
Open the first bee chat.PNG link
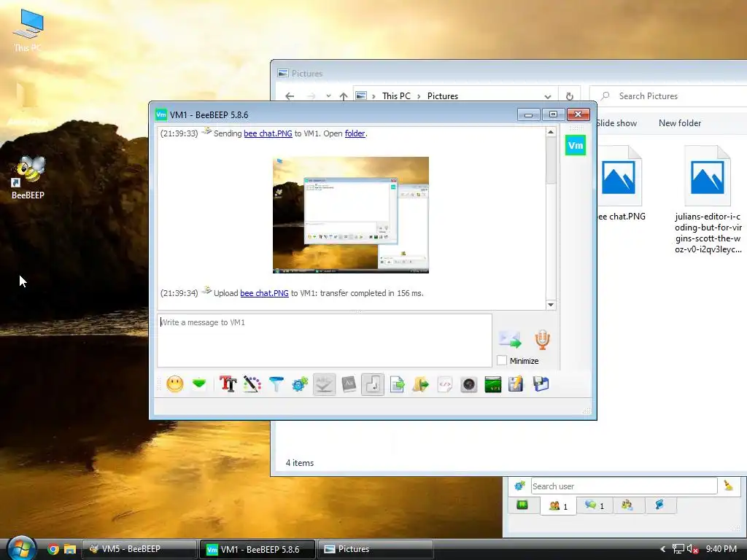coord(268,133)
